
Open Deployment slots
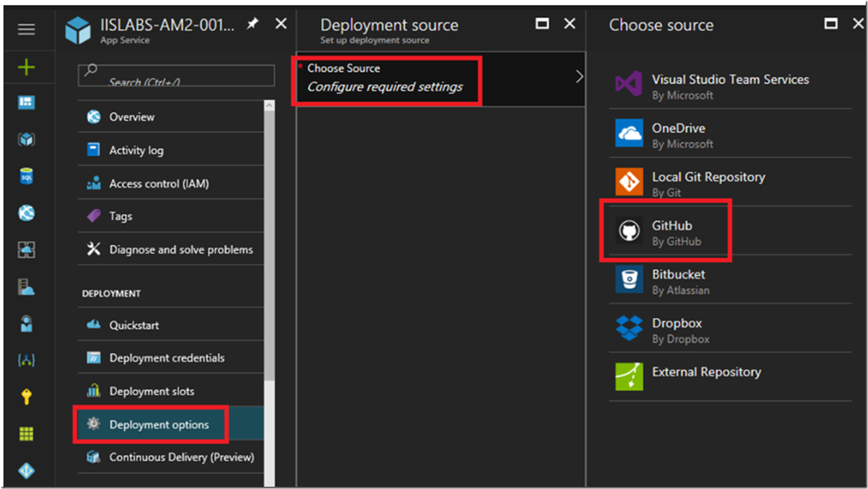pos(170,391)
